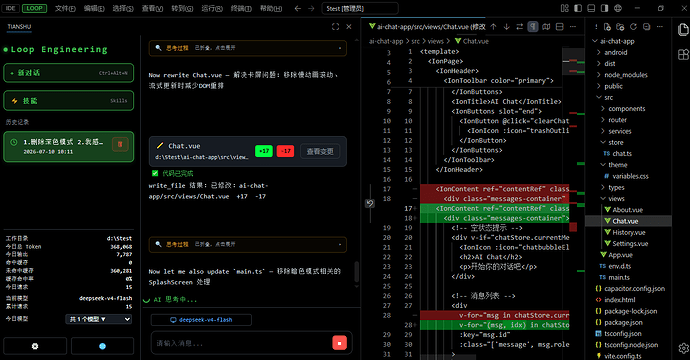Image resolution: width=690 pixels, height=360 pixels.
Task: Open the explorer more actions menu
Action: [660, 27]
